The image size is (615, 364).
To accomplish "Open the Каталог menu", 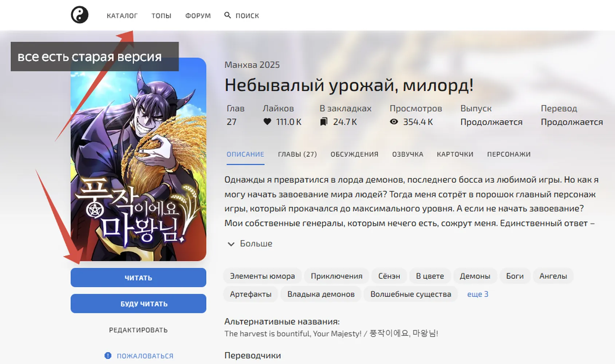I will click(x=122, y=16).
